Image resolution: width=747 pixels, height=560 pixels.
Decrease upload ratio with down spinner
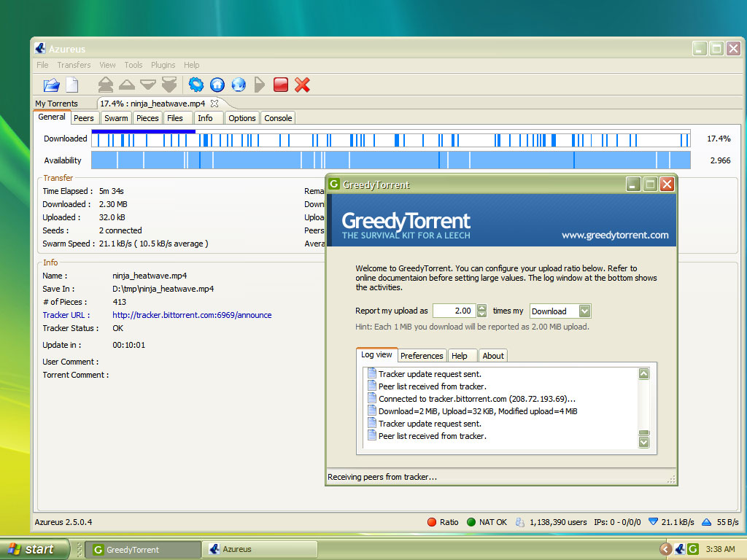tap(481, 314)
